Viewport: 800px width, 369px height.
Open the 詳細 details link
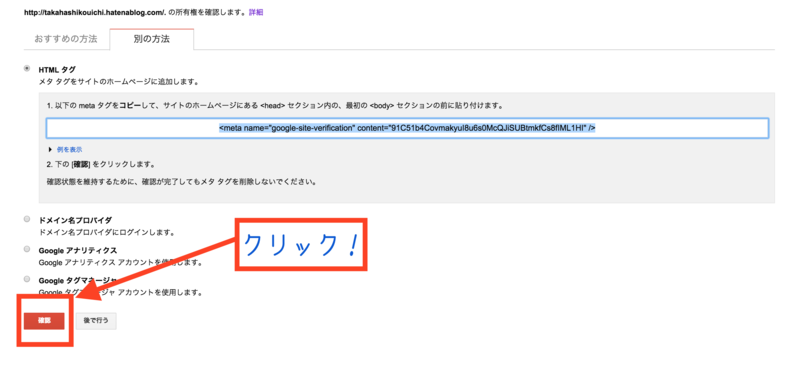coord(256,12)
